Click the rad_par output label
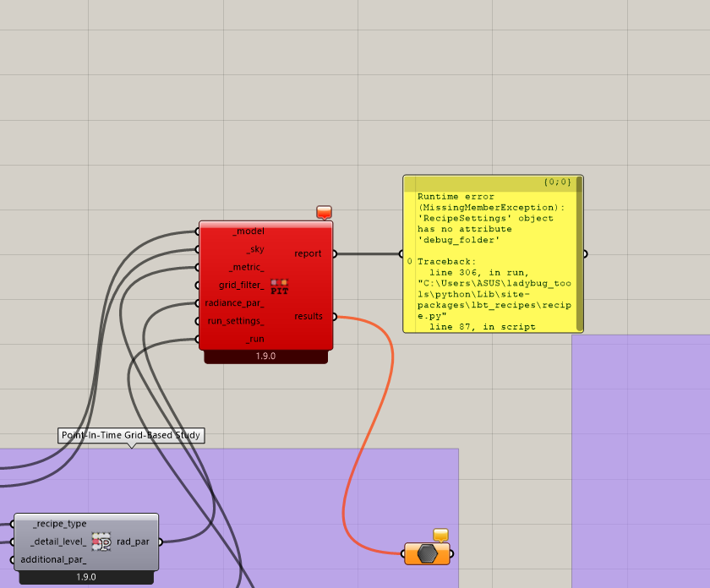The height and width of the screenshot is (588, 710). click(134, 542)
